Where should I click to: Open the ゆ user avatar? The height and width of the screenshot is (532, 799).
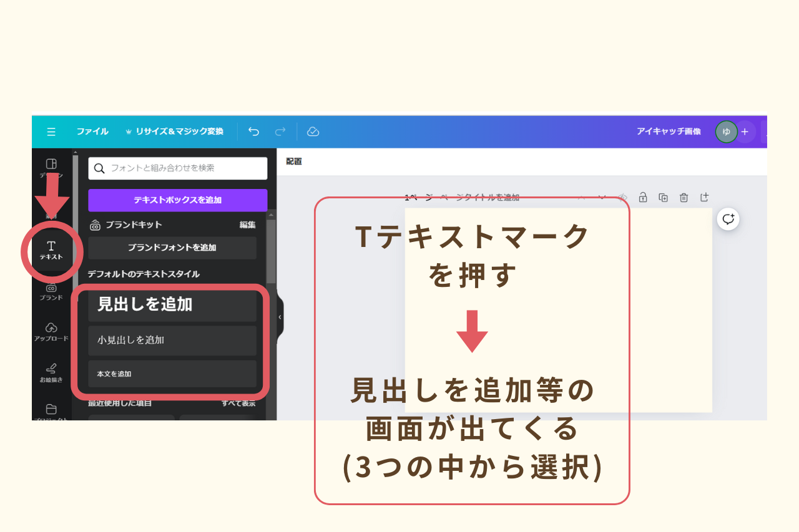click(x=726, y=132)
